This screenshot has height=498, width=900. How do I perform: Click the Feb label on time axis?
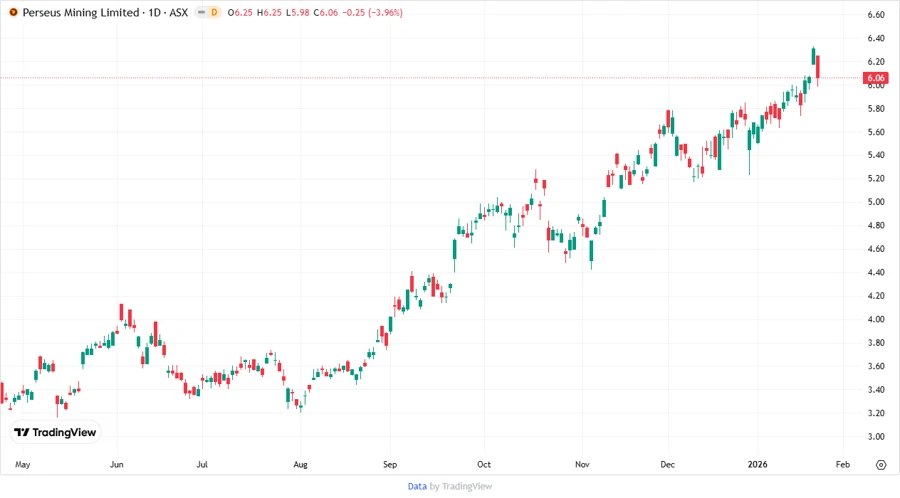pyautogui.click(x=843, y=465)
